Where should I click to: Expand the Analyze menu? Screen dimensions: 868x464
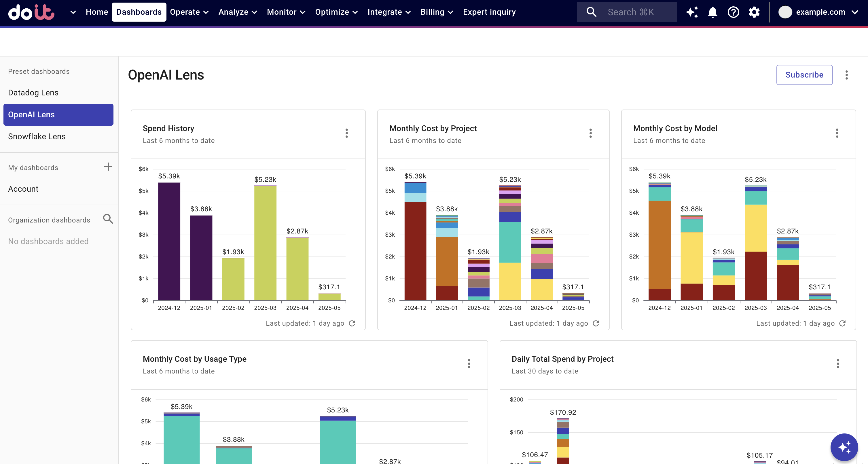tap(238, 12)
